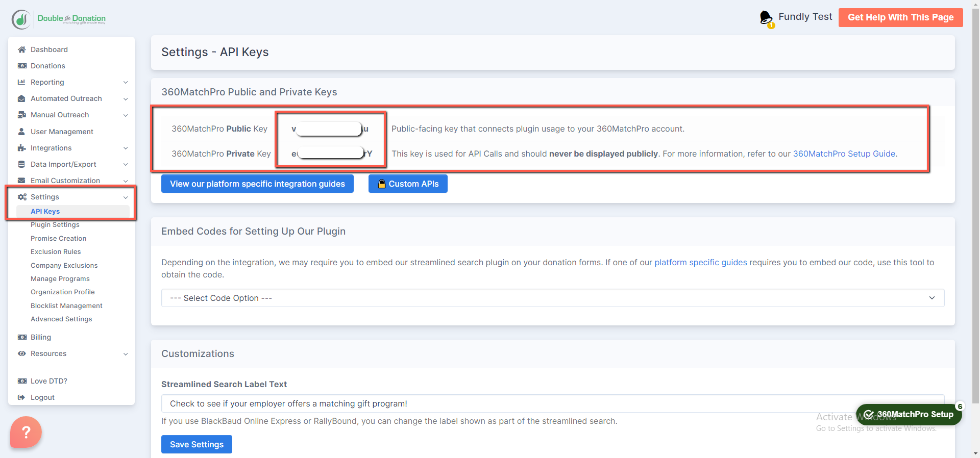980x458 pixels.
Task: Expand the Manual Outreach chevron
Action: pyautogui.click(x=126, y=115)
